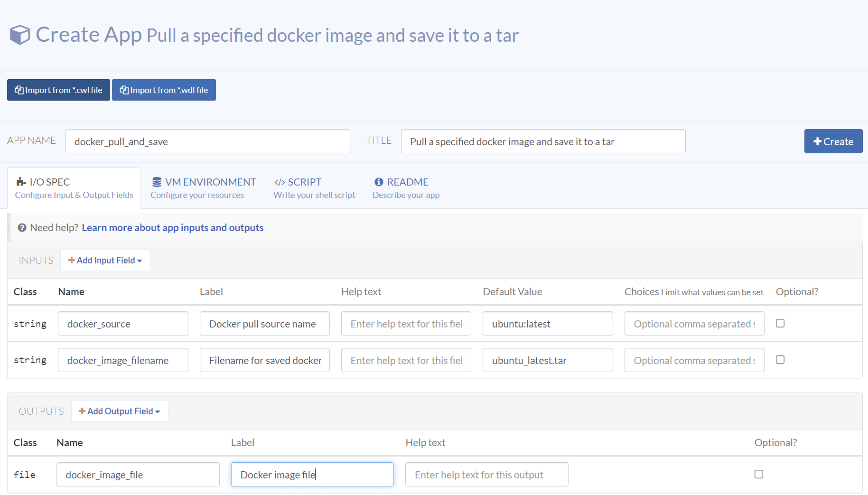Click the SCRIPT code brackets icon
This screenshot has height=495, width=868.
(280, 182)
